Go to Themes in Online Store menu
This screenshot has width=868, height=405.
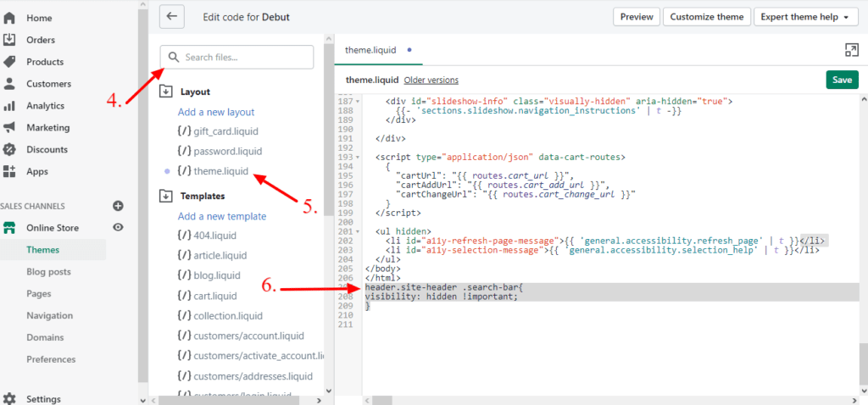42,250
